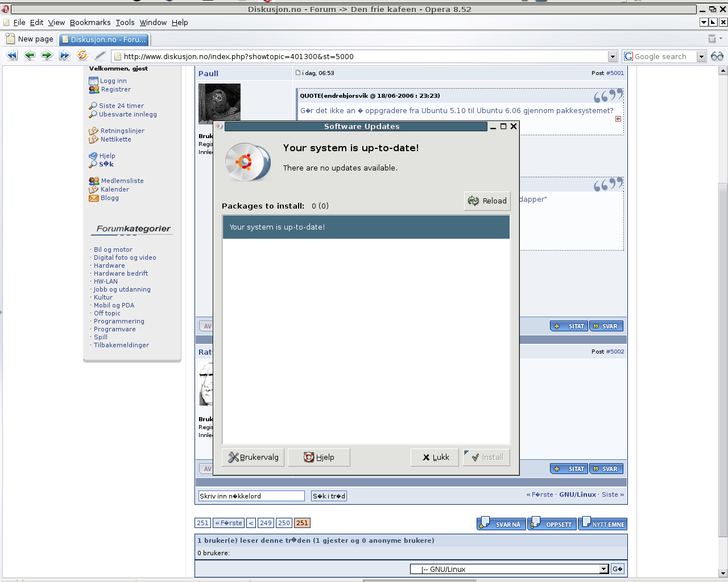Click the Opera rewind navigation icon
The image size is (728, 582).
pyautogui.click(x=12, y=56)
